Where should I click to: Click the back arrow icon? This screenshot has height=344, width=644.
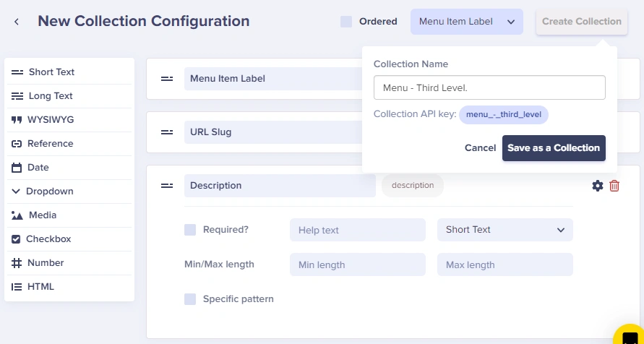click(x=17, y=22)
